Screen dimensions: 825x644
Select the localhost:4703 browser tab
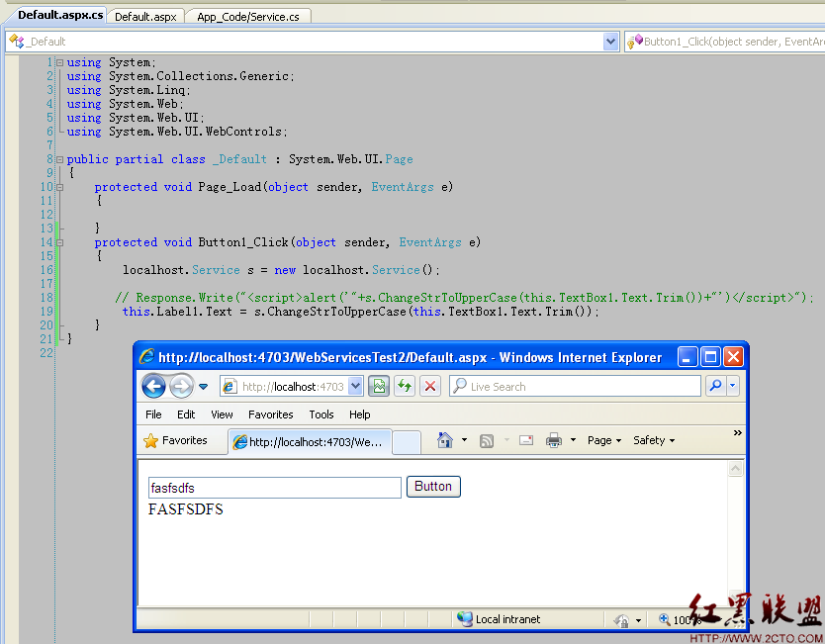click(x=310, y=442)
